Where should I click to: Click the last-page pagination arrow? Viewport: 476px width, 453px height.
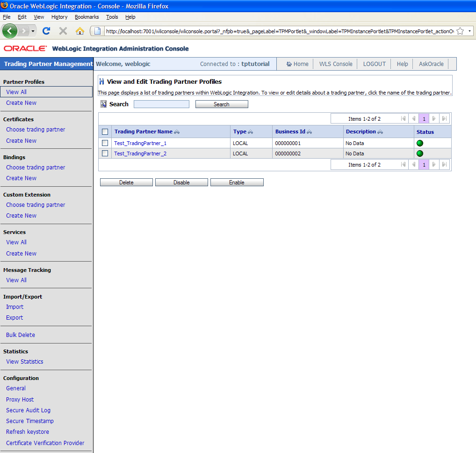(x=444, y=118)
